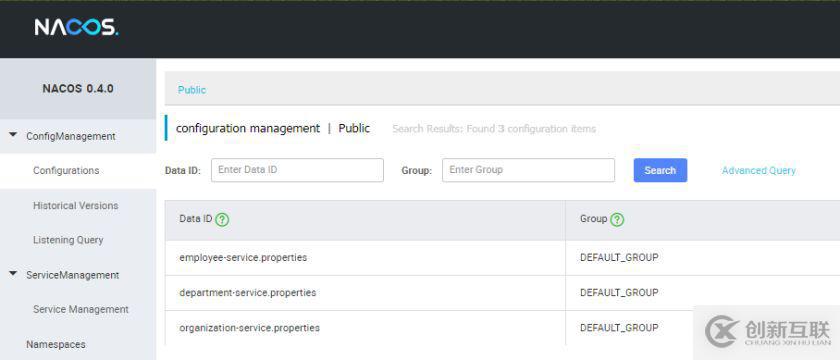Click DEFAULT_GROUP cell for department-service
The image size is (840, 360).
coord(619,292)
